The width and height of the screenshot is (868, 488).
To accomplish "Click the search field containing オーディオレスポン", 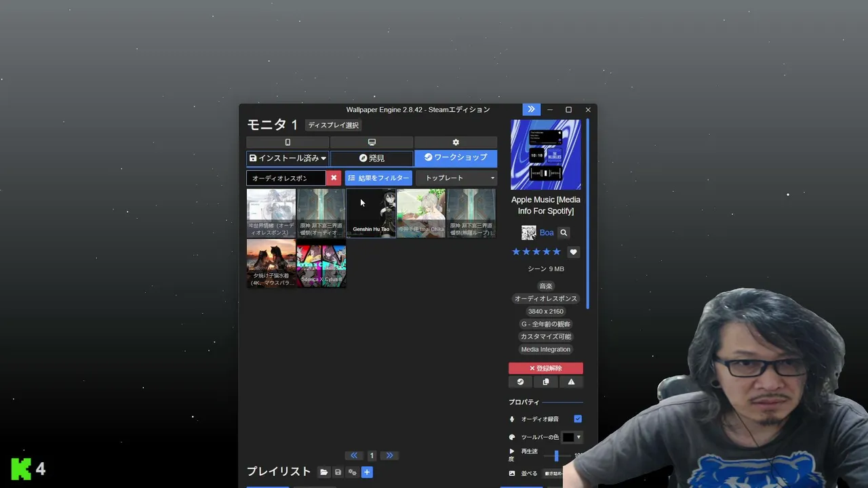I will pyautogui.click(x=285, y=178).
